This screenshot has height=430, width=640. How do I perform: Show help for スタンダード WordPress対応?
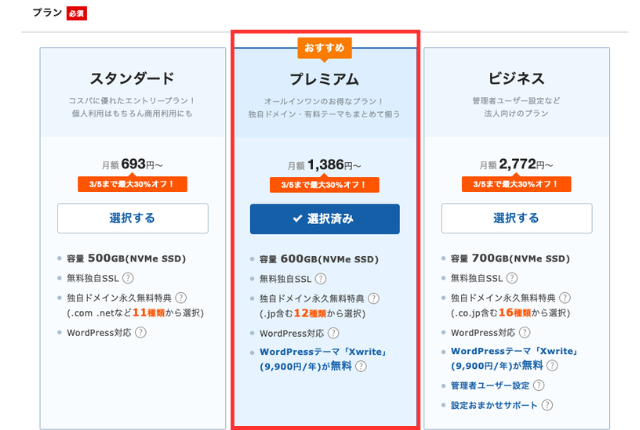(x=141, y=332)
